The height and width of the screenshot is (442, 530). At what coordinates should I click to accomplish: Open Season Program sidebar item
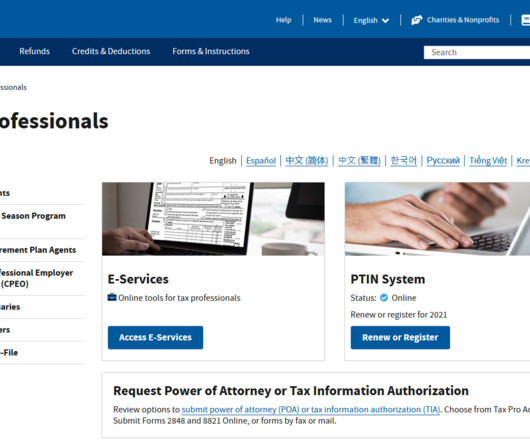tap(33, 216)
